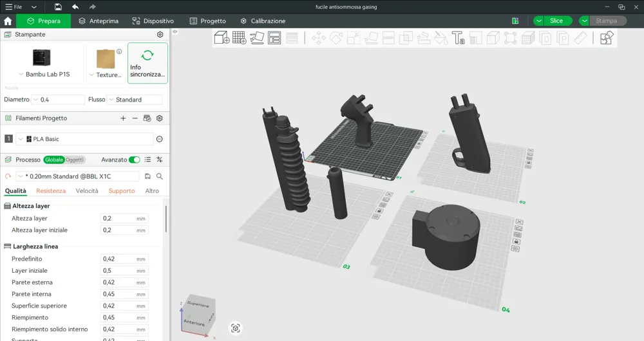This screenshot has height=341, width=644.
Task: Click the Slice button
Action: coord(556,21)
